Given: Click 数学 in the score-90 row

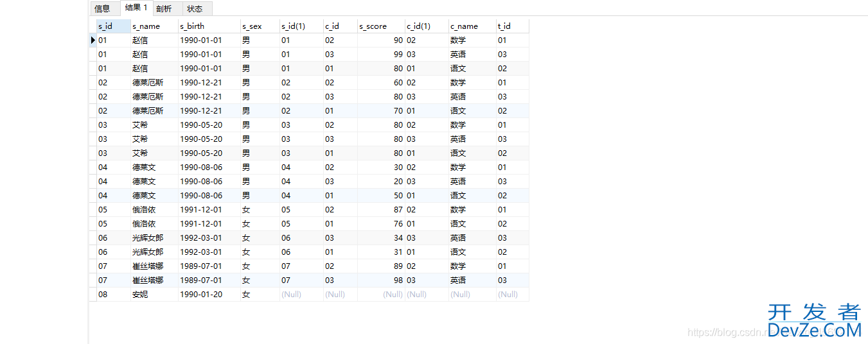Looking at the screenshot, I should [x=458, y=40].
